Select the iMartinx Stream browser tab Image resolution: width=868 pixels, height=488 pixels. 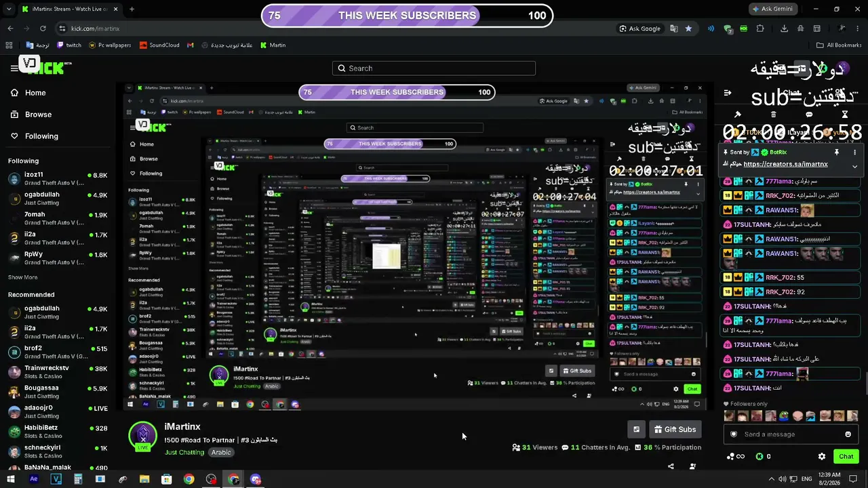click(x=69, y=9)
